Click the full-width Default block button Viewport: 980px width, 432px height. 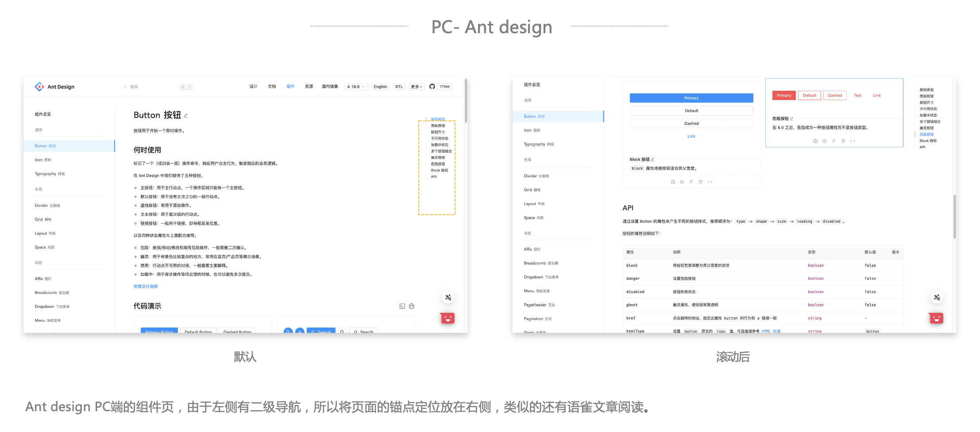click(x=691, y=111)
